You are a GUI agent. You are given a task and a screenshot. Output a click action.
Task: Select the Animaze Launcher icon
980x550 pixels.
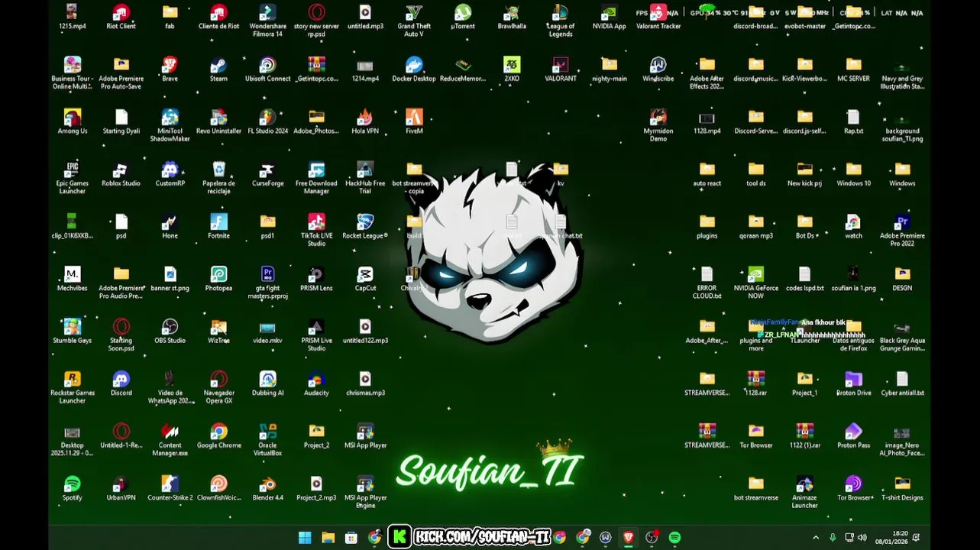click(x=804, y=492)
